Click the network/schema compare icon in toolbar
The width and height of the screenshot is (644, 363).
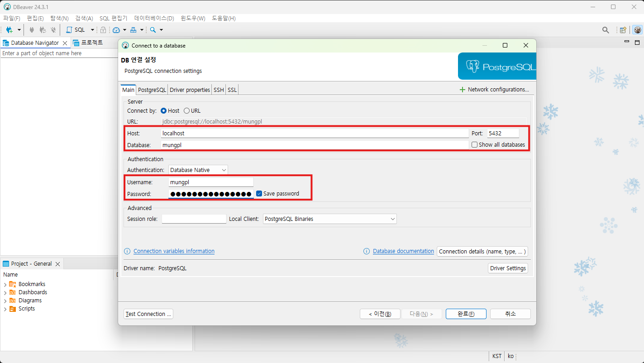coord(134,30)
